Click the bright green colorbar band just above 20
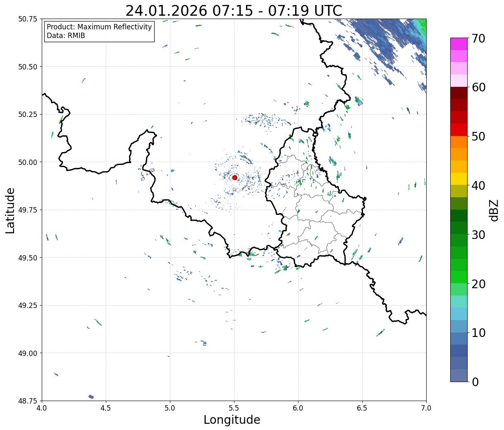The image size is (504, 430). [459, 277]
